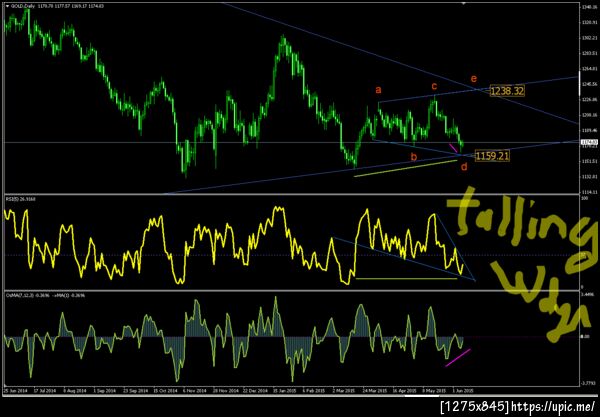Select the orange wave label c
The height and width of the screenshot is (417, 600).
(x=434, y=86)
